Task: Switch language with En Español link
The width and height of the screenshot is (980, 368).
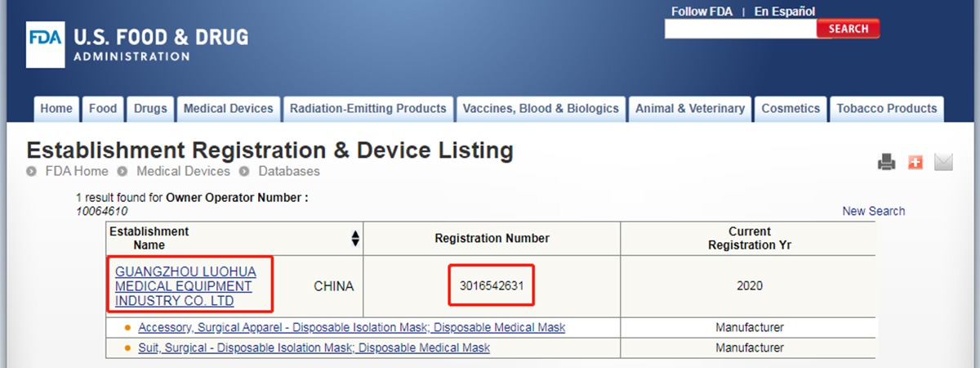Action: coord(784,11)
